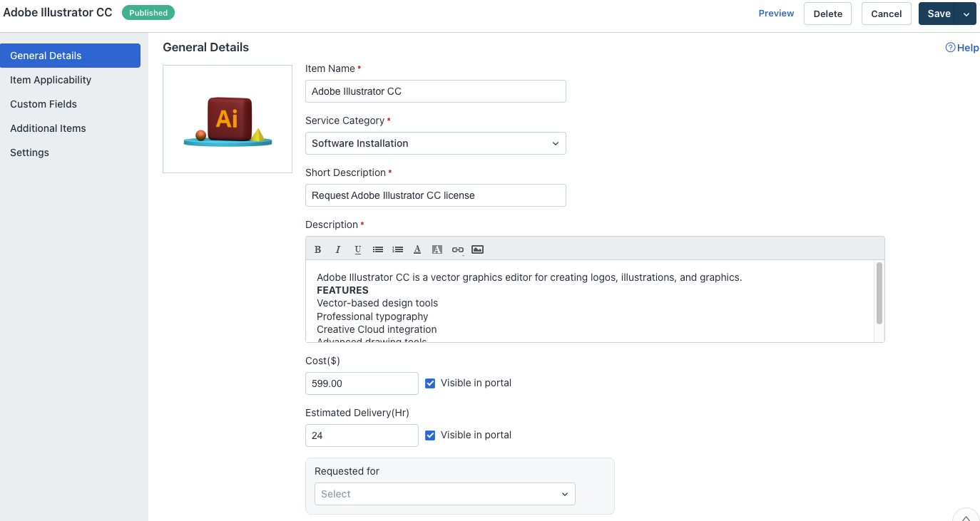Click FEATURES heading in description text
Viewport: 980px width, 521px height.
click(342, 290)
